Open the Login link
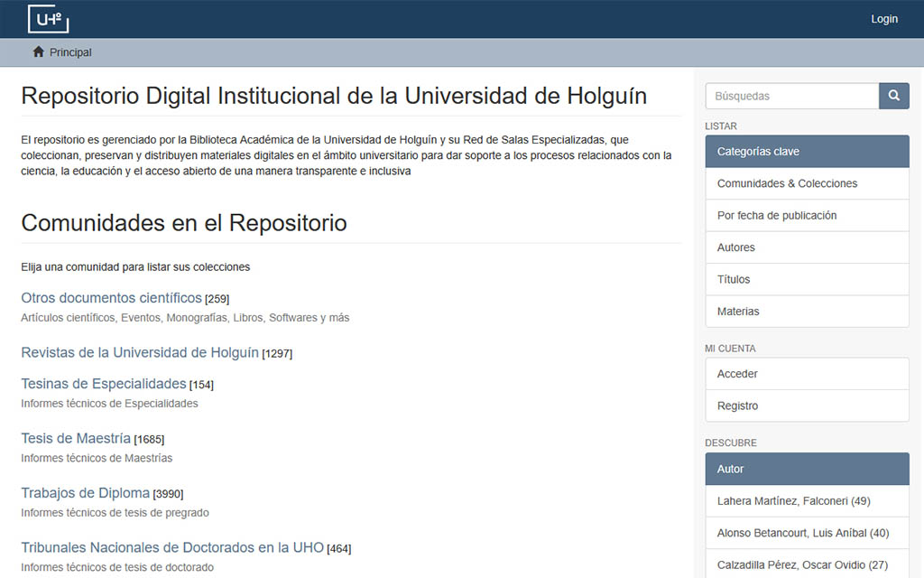This screenshot has height=578, width=924. coord(883,19)
